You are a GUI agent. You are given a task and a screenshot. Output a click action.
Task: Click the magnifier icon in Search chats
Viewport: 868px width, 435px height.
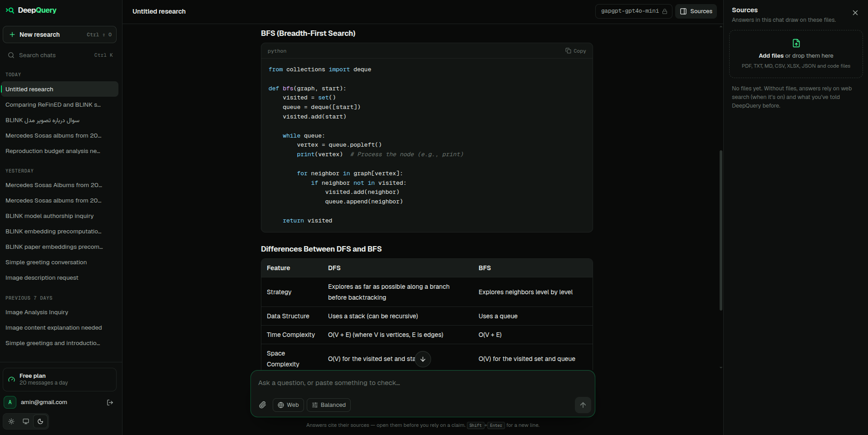point(11,55)
